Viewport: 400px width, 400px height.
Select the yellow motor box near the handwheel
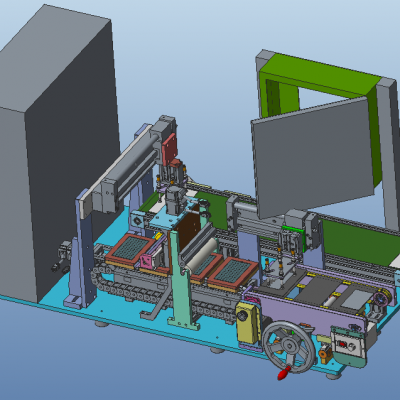pos(248,323)
